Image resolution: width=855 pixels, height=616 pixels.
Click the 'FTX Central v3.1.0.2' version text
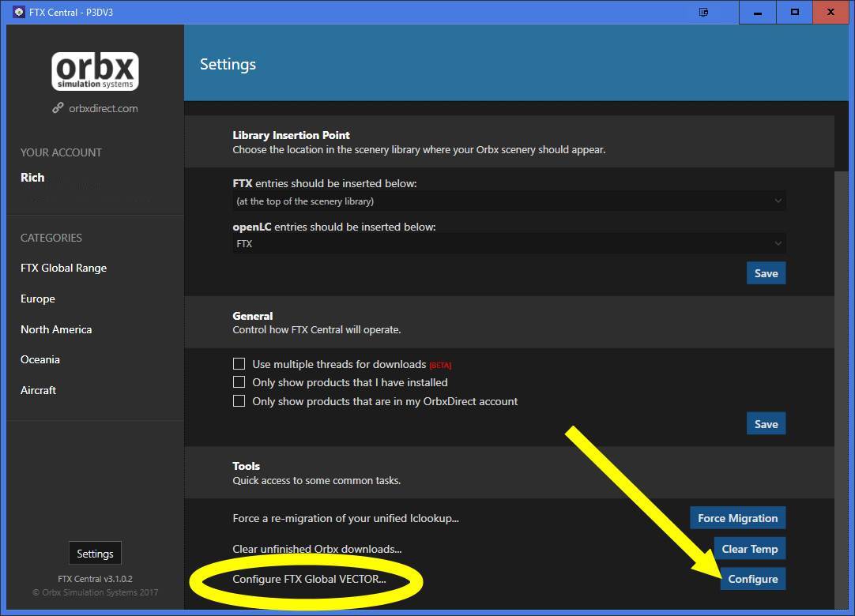coord(96,578)
